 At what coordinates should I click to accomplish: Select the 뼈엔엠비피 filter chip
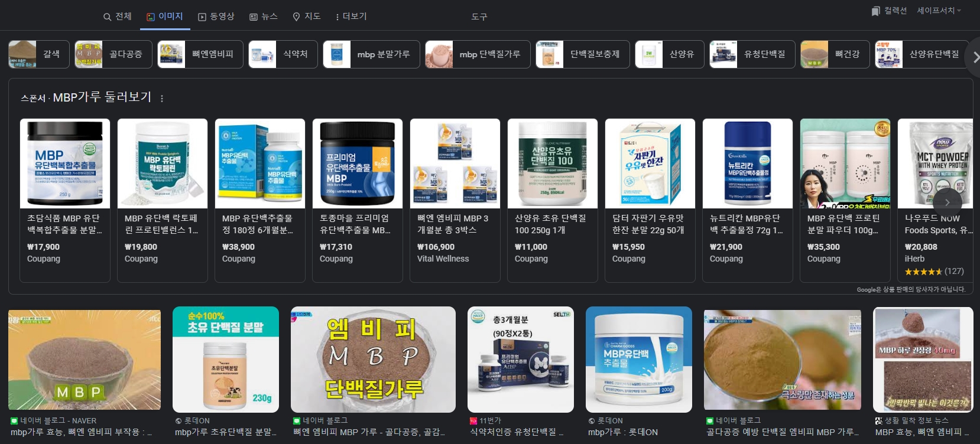click(x=200, y=54)
